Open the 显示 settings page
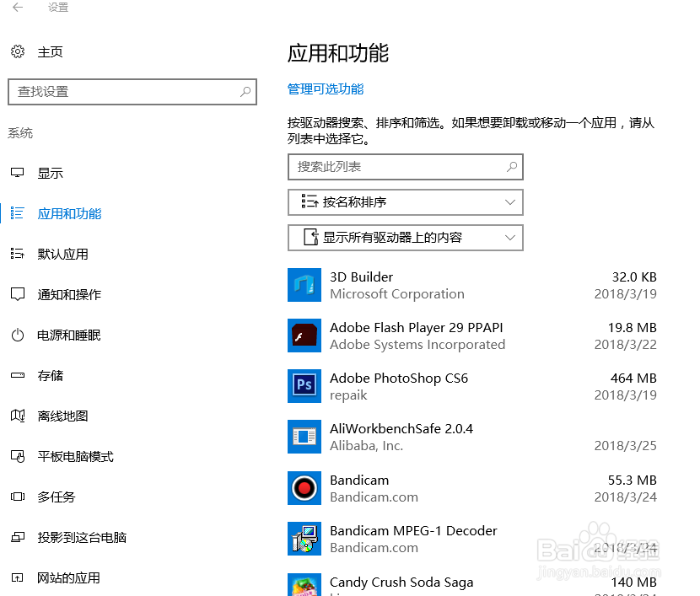Viewport: 700px width, 596px height. (x=50, y=173)
